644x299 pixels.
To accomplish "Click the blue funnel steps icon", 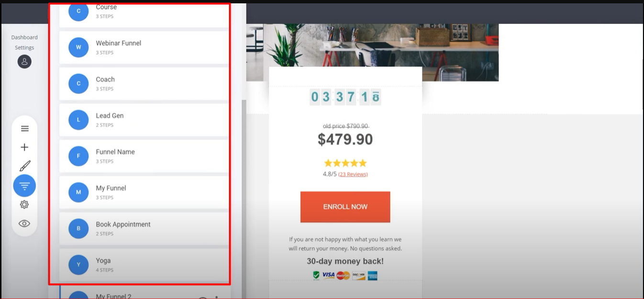I will point(24,186).
